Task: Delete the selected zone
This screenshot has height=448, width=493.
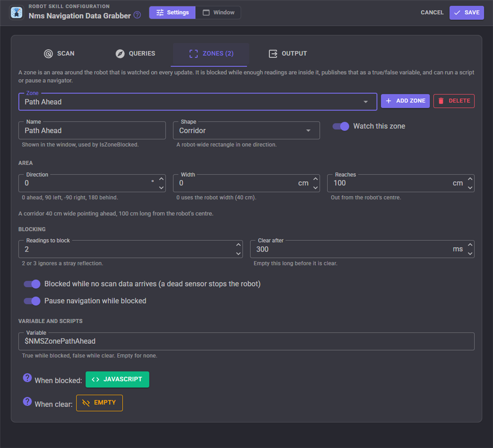Action: point(454,101)
